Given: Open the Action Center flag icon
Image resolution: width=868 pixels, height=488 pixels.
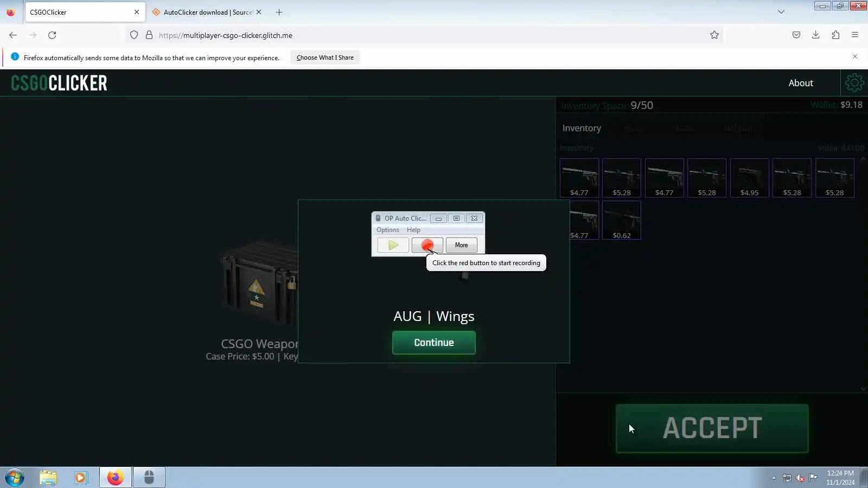Looking at the screenshot, I should pos(813,478).
